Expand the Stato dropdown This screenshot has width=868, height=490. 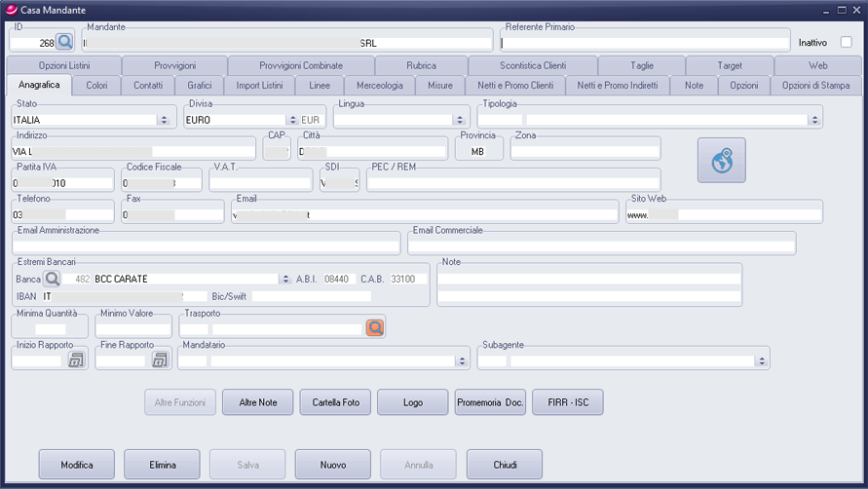163,121
